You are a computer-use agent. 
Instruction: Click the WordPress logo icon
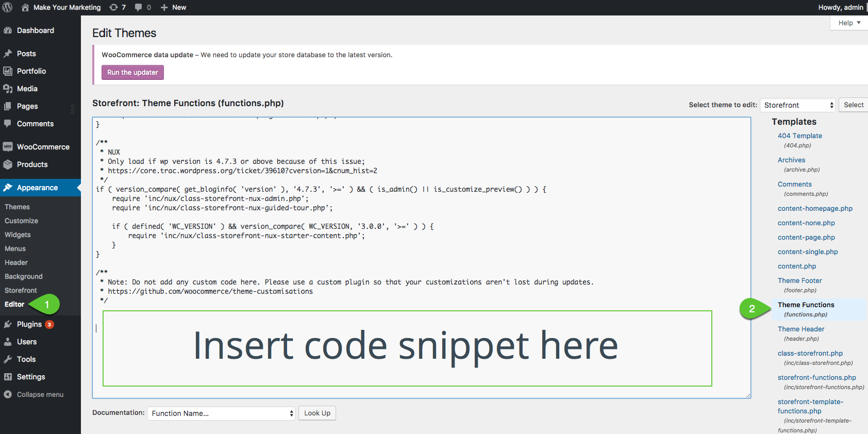click(8, 7)
